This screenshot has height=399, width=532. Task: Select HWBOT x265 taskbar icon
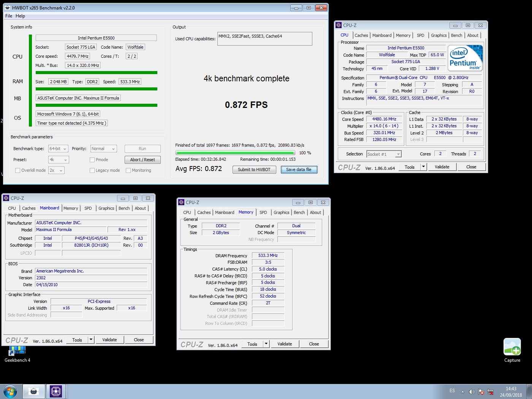tap(34, 391)
